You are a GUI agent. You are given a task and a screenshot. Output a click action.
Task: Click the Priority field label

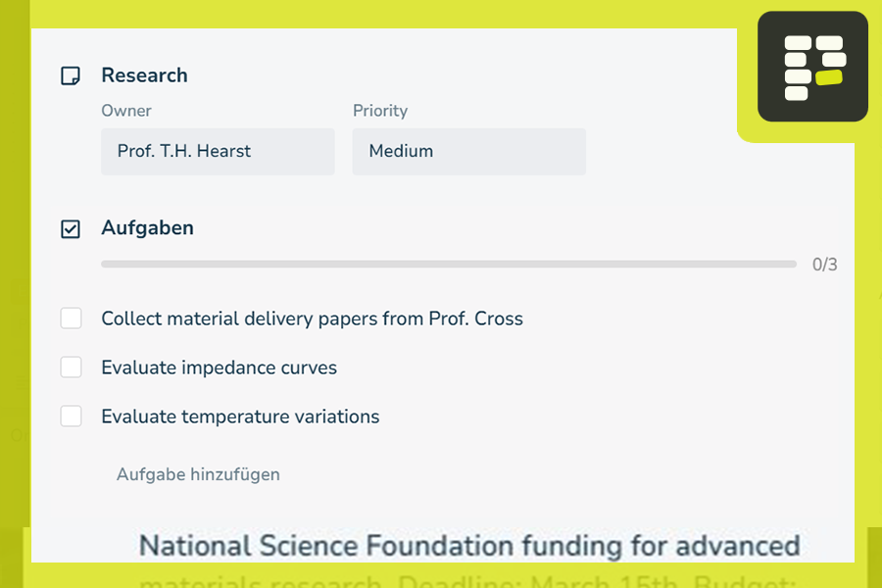[x=380, y=111]
